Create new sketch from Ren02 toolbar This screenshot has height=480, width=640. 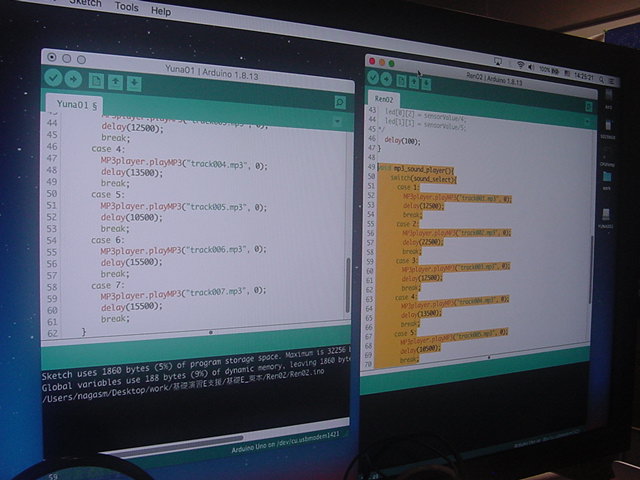coord(402,81)
